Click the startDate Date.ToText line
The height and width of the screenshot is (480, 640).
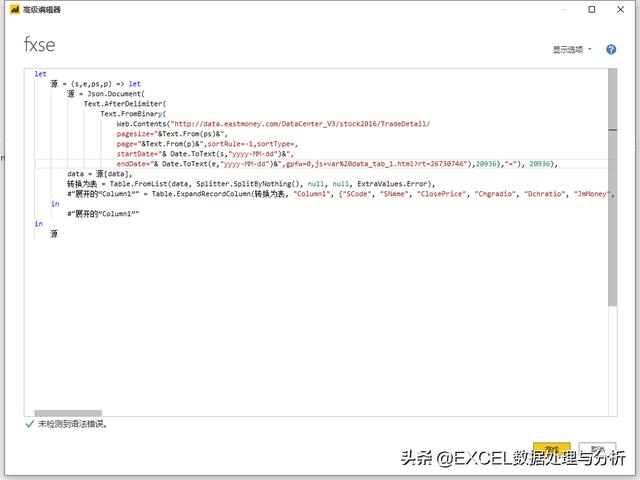coord(205,154)
